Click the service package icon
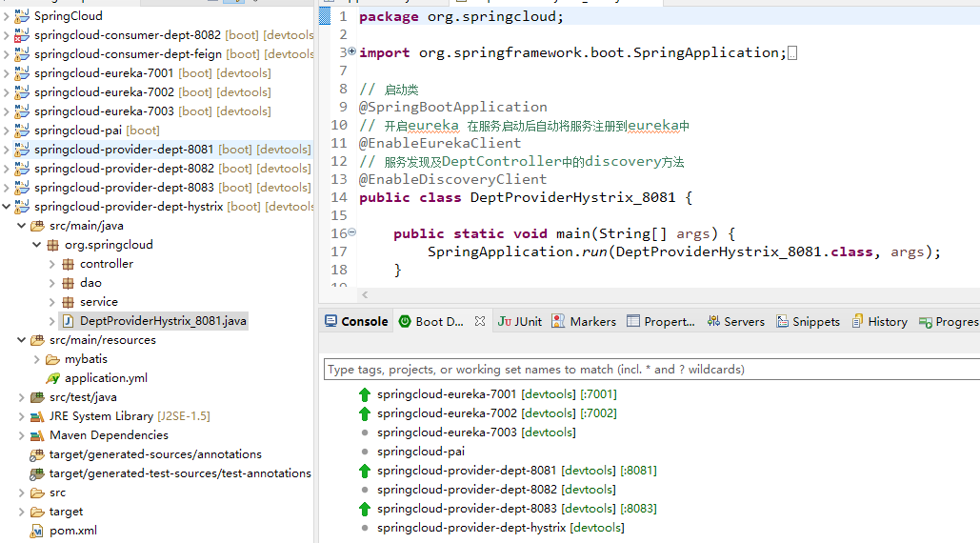Viewport: 980px width, 543px height. coord(69,302)
